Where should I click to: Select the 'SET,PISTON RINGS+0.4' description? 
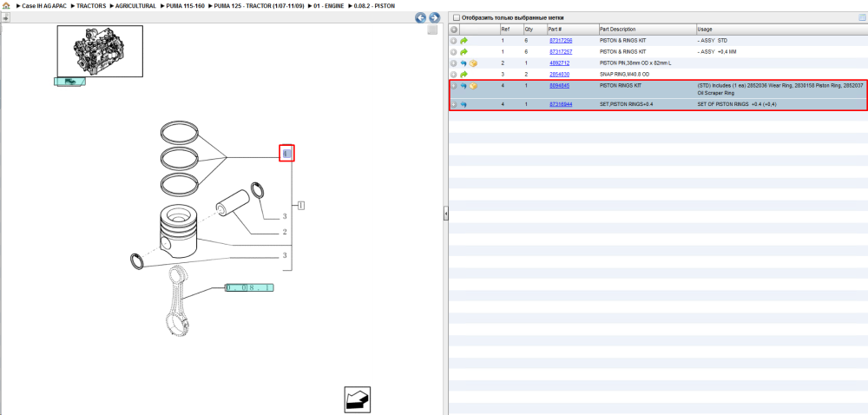pyautogui.click(x=627, y=104)
